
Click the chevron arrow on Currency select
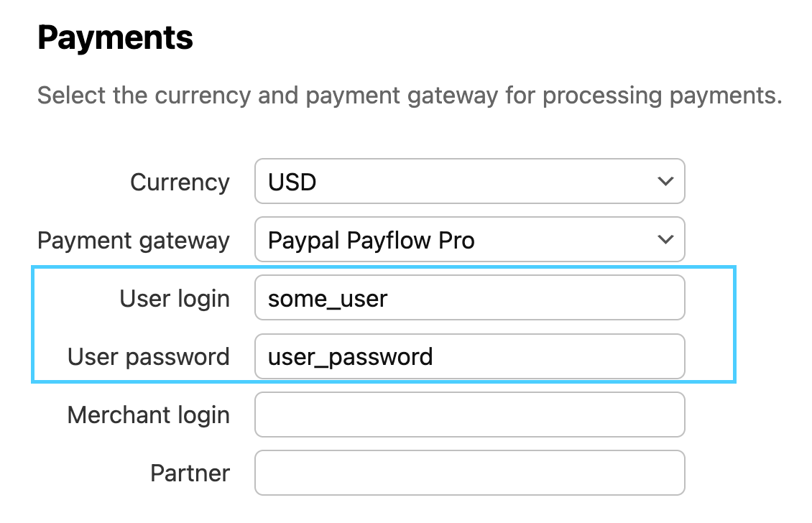(x=665, y=182)
